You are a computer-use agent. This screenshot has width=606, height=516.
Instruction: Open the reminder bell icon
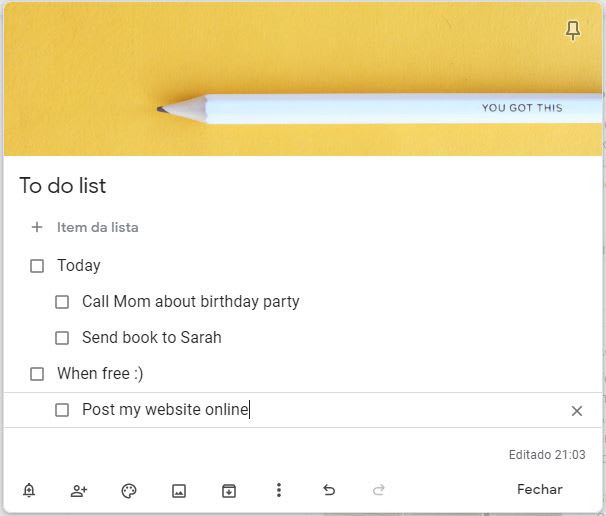pos(29,490)
